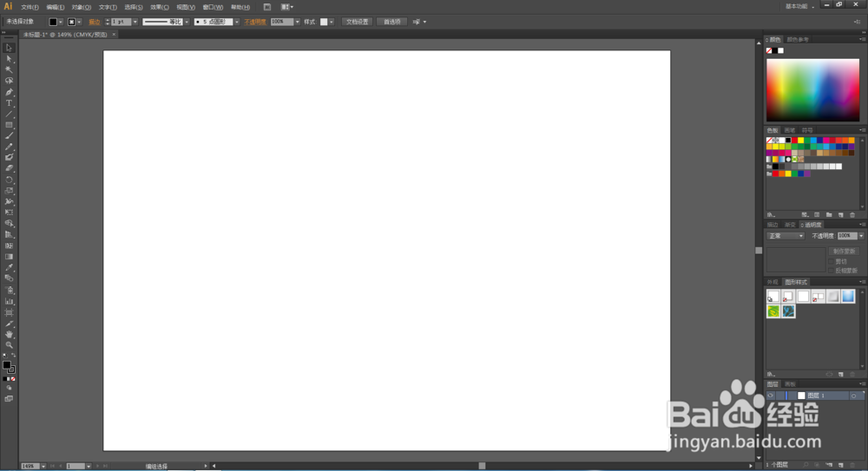Select the Selection tool (black arrow)
Image resolution: width=868 pixels, height=471 pixels.
click(x=9, y=49)
